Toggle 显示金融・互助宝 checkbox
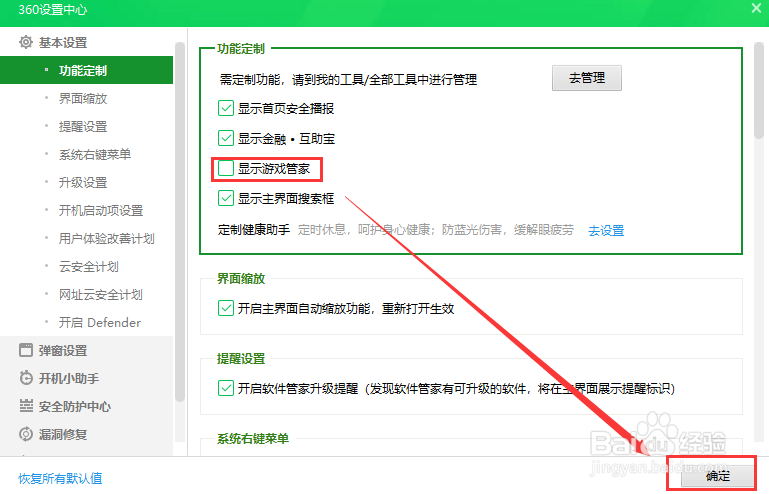The image size is (769, 494). (x=226, y=138)
